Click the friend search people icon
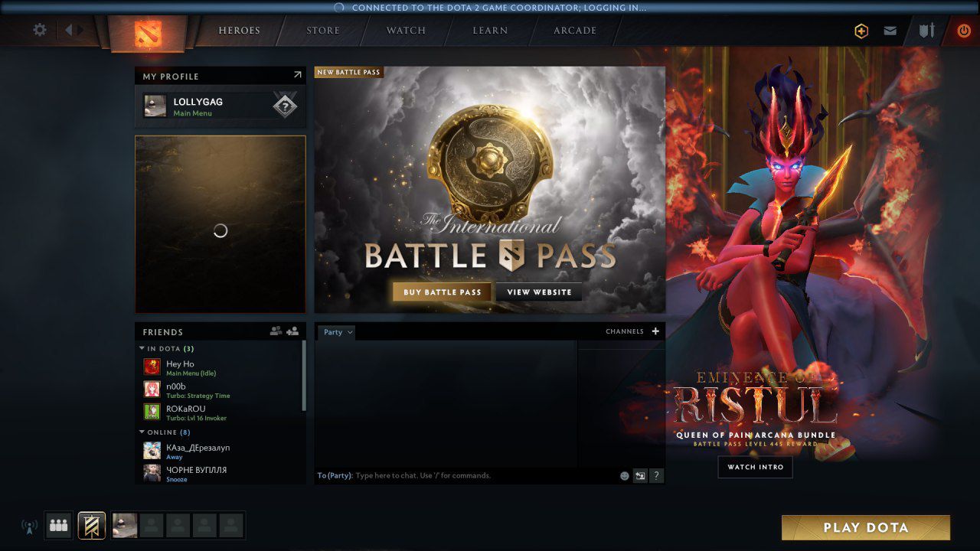Viewport: 980px width, 551px height. point(276,331)
